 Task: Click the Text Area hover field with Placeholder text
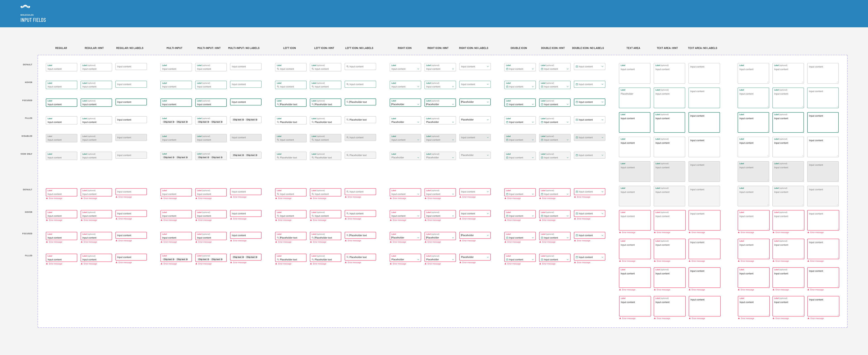click(634, 98)
